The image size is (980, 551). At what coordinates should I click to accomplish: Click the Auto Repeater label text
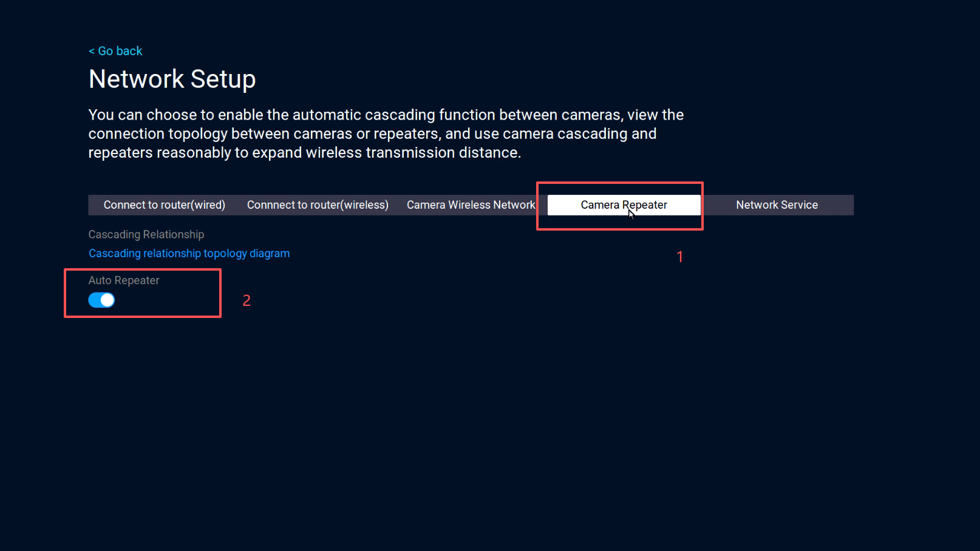(124, 280)
